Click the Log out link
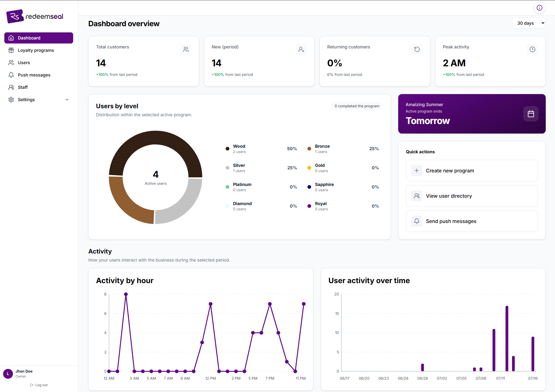Viewport: 555px width, 392px height. [39, 385]
